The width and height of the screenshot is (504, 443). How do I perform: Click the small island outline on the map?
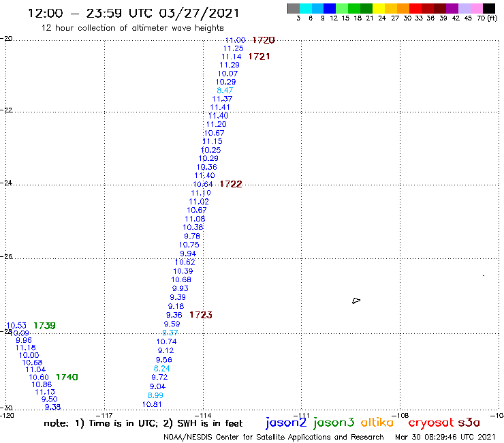click(356, 301)
